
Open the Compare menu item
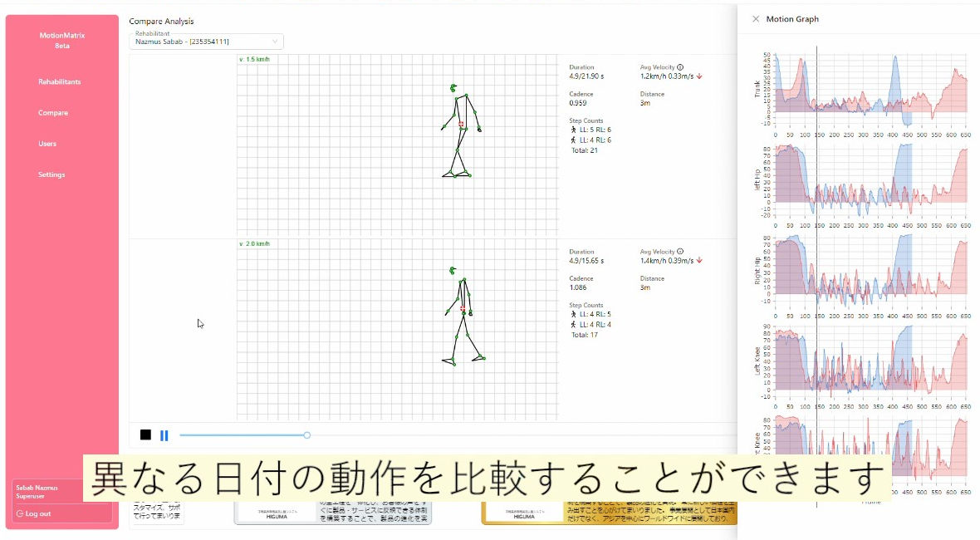pyautogui.click(x=53, y=113)
